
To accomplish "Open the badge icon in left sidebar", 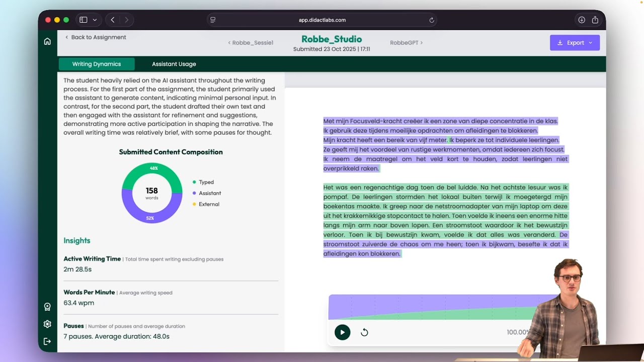I will 47,307.
